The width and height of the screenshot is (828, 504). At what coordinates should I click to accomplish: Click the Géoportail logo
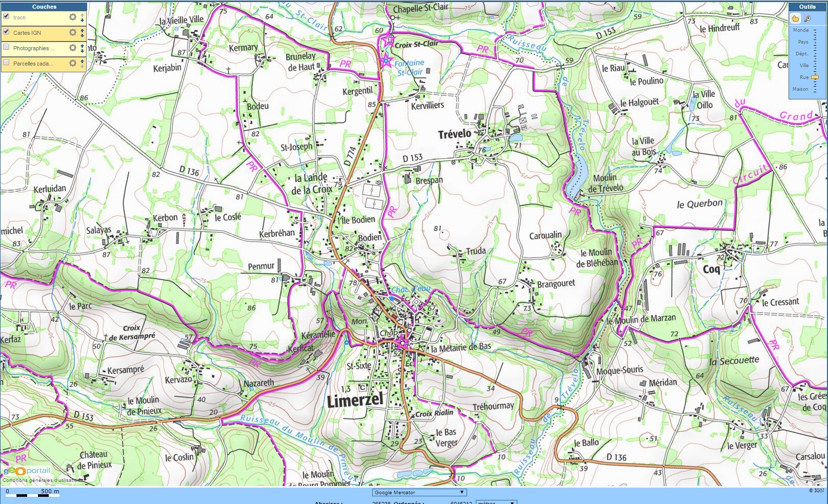27,471
